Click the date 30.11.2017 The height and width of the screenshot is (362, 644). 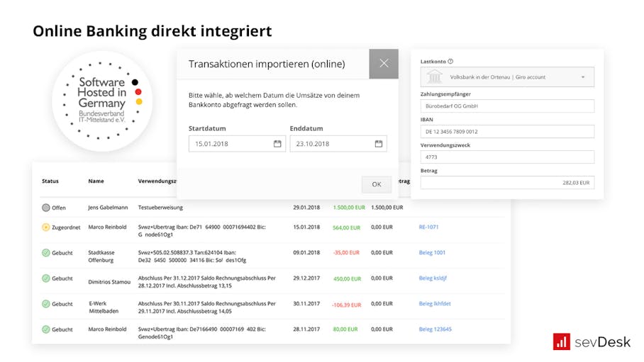coord(306,304)
